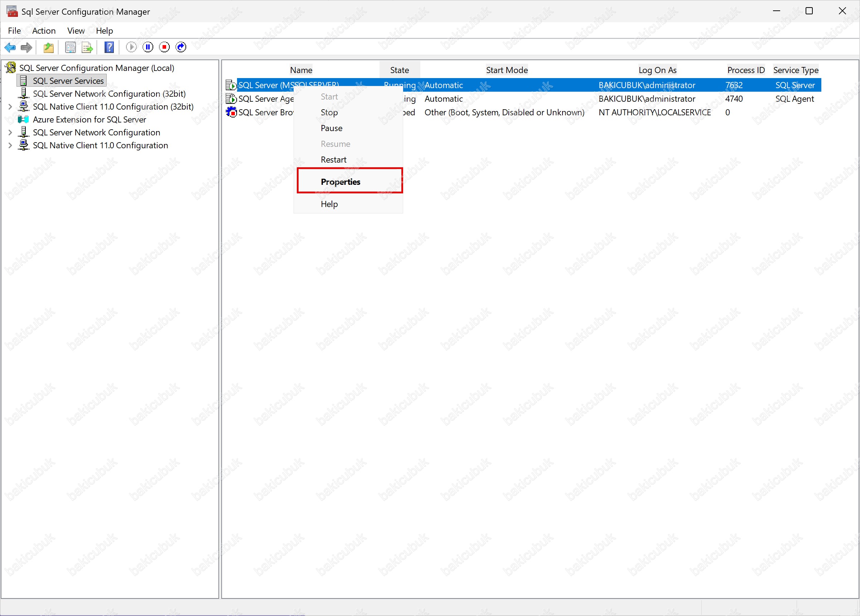Screen dimensions: 860x616
Task: Select the SQL Server Browser service row
Action: coord(265,113)
